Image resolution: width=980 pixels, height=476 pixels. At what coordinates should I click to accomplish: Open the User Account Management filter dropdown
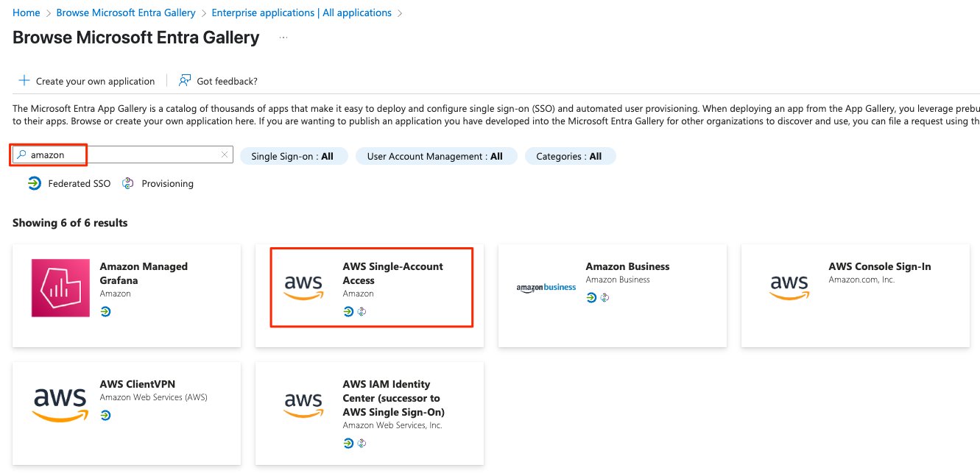(436, 156)
